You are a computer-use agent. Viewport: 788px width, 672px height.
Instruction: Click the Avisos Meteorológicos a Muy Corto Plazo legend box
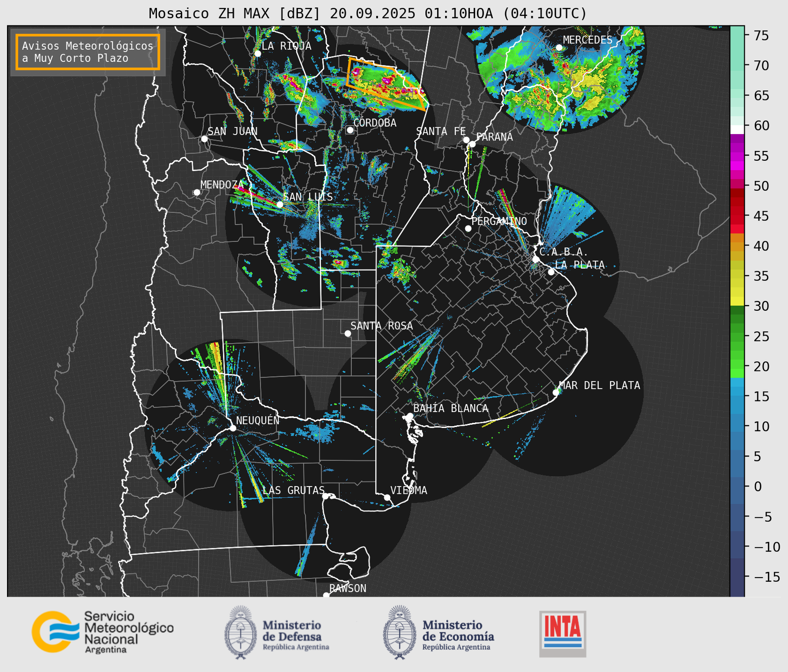88,52
